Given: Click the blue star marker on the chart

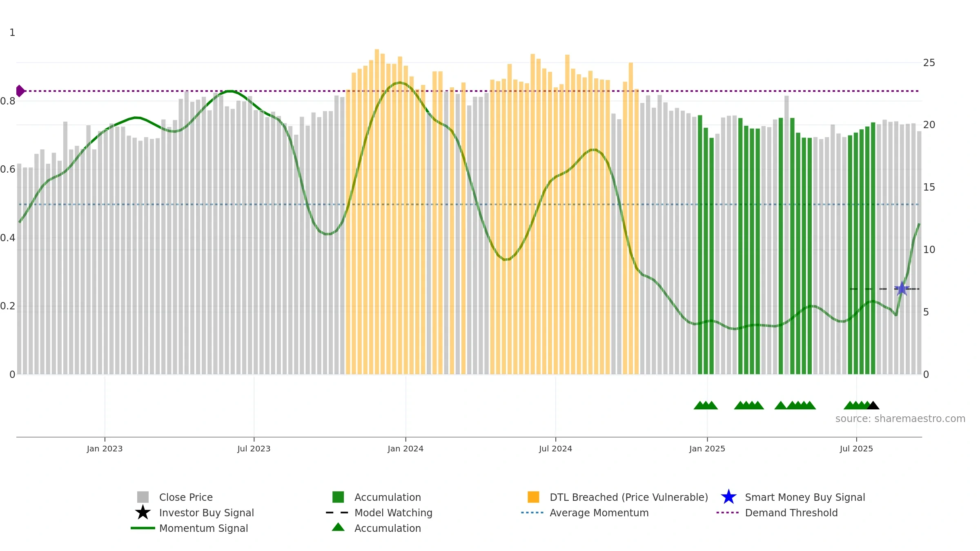Looking at the screenshot, I should pos(902,289).
